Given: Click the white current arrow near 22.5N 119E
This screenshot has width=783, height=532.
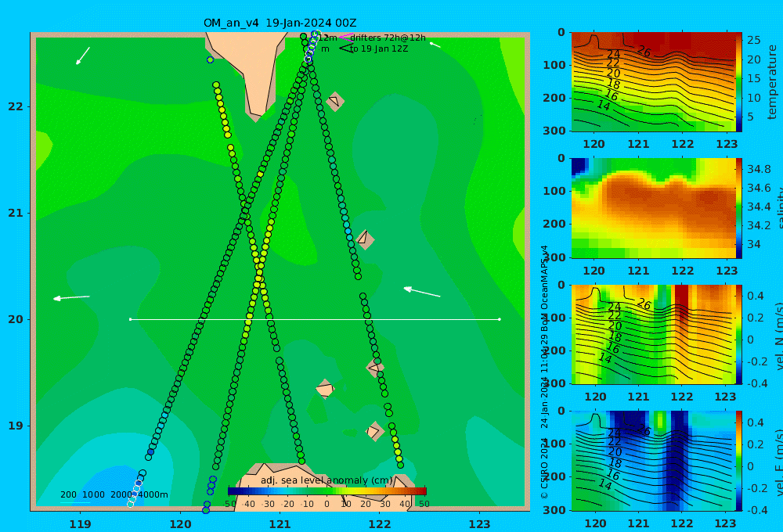Looking at the screenshot, I should tap(83, 56).
